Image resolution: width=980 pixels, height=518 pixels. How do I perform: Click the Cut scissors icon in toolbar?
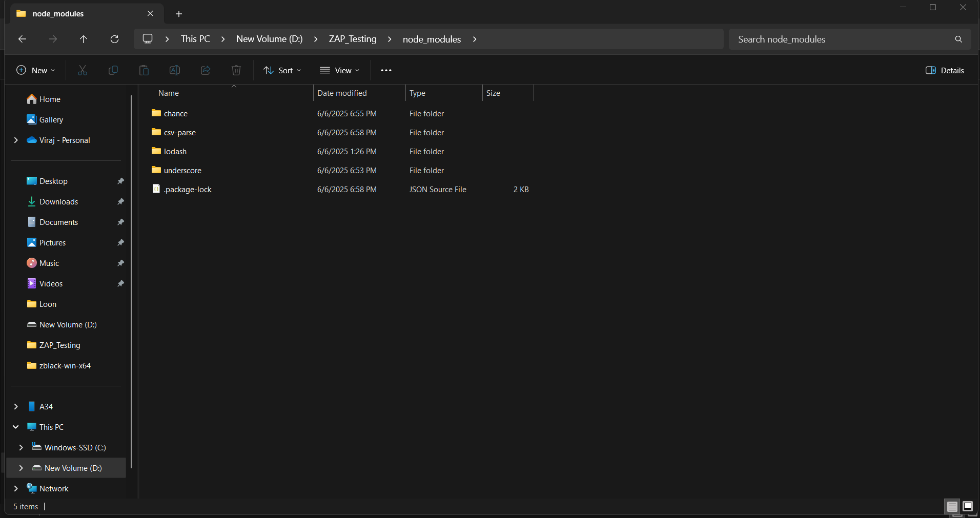click(x=82, y=70)
